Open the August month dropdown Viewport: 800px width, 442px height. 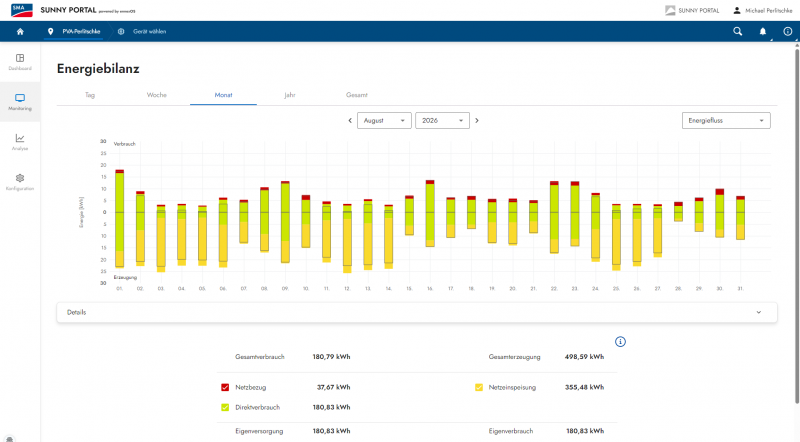[384, 120]
